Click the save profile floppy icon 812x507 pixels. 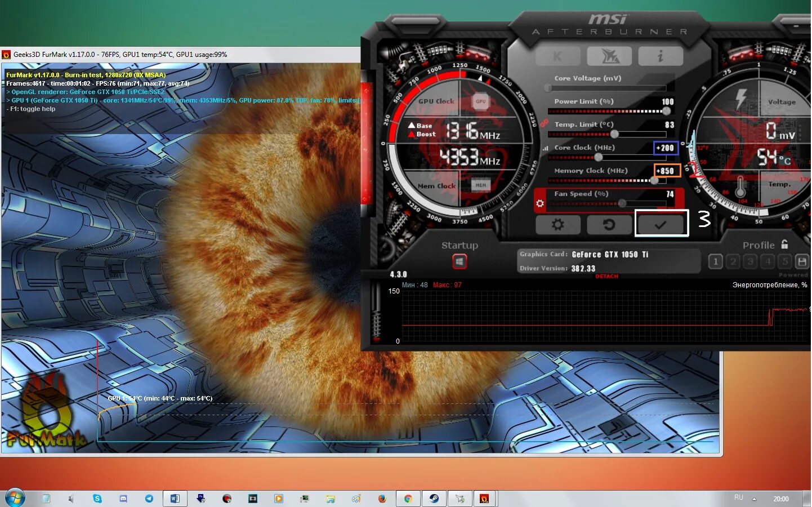coord(802,261)
